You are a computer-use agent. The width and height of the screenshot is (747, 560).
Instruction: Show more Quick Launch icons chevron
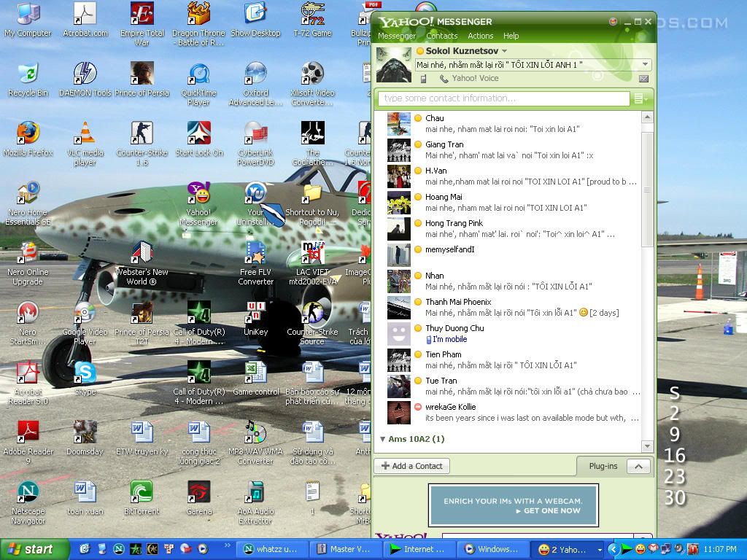[227, 545]
